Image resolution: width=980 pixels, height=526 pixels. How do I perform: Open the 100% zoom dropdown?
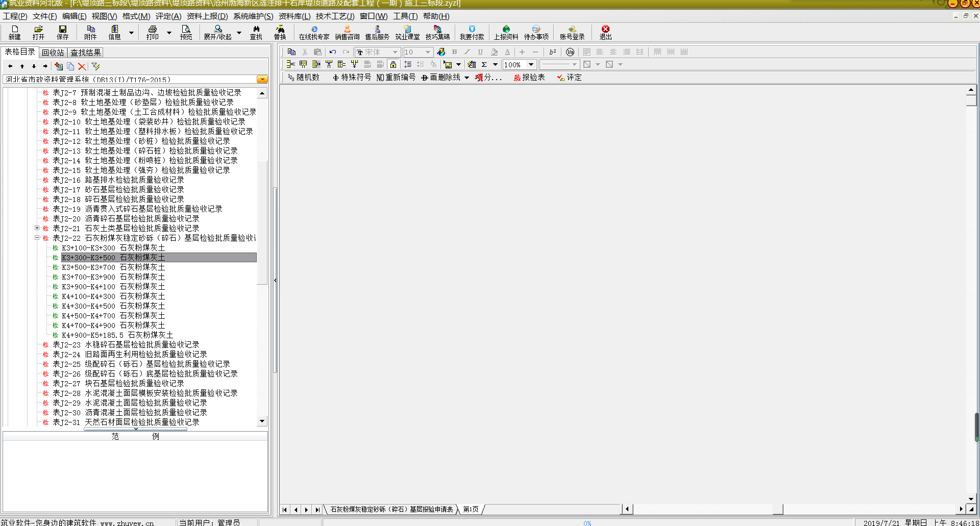[531, 64]
